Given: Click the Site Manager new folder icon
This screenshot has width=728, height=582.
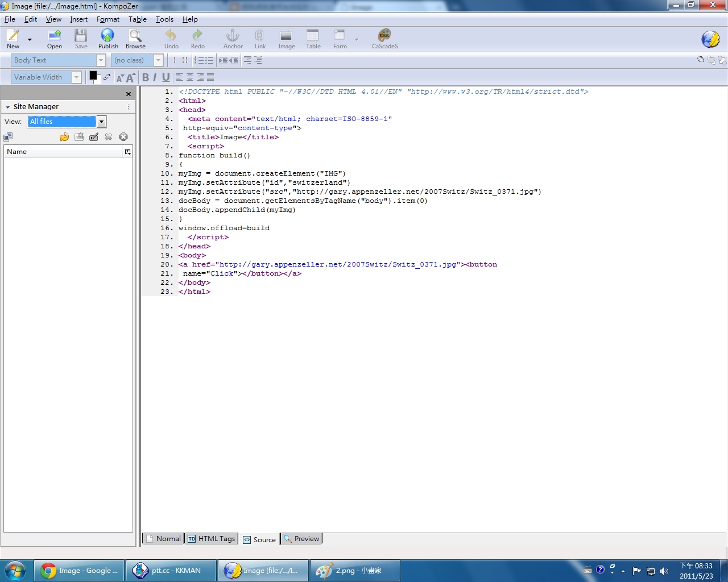Looking at the screenshot, I should [x=79, y=137].
